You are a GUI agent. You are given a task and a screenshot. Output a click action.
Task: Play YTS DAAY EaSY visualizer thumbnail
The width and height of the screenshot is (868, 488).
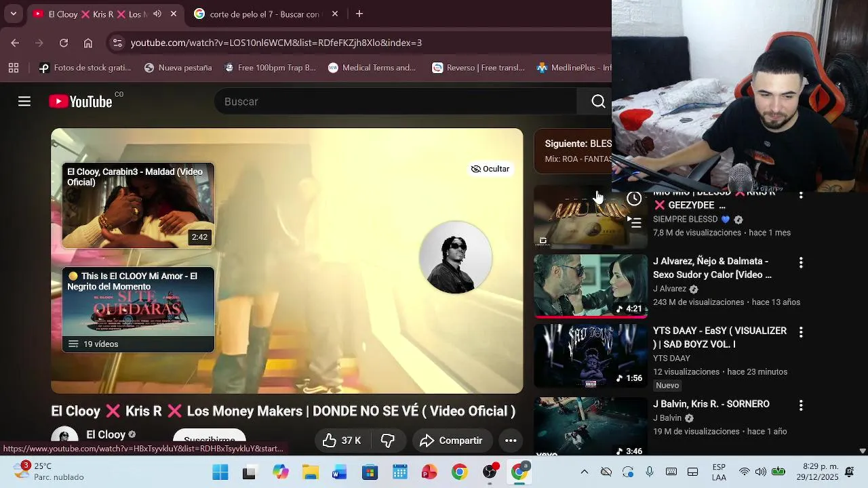591,356
